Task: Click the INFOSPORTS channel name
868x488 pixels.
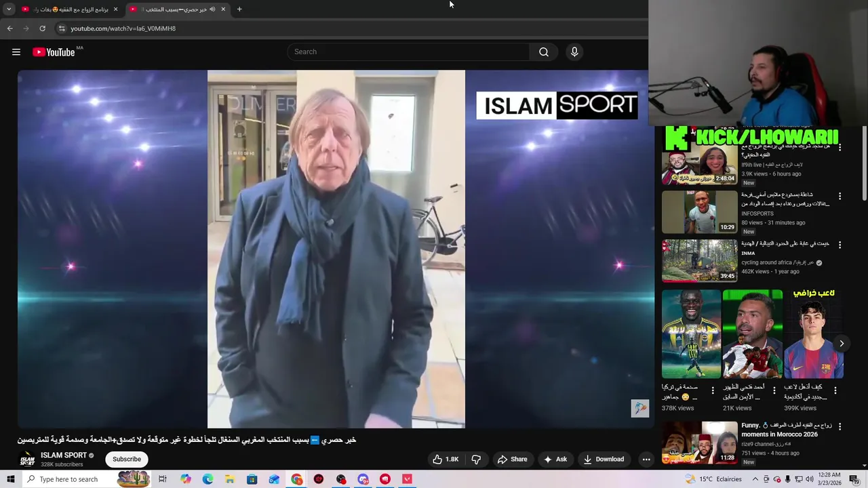Action: pyautogui.click(x=757, y=213)
